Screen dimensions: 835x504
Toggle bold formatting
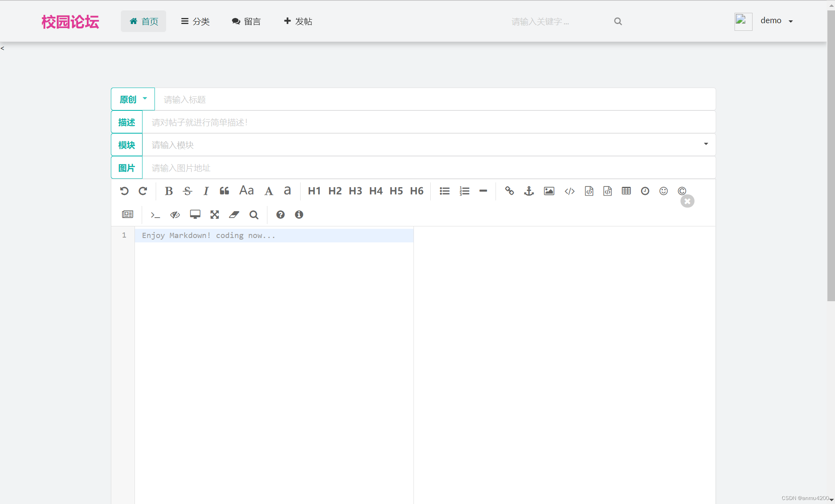click(x=169, y=191)
